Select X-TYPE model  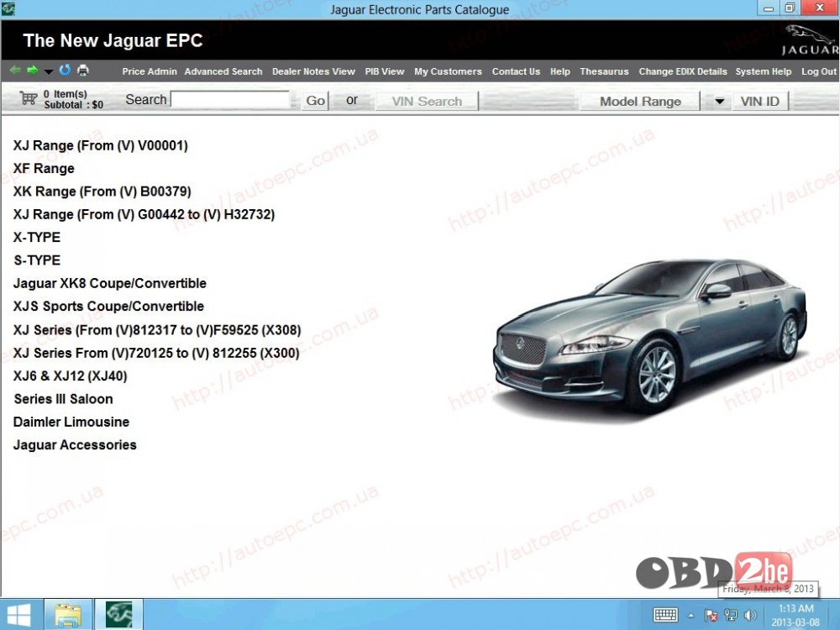coord(36,238)
